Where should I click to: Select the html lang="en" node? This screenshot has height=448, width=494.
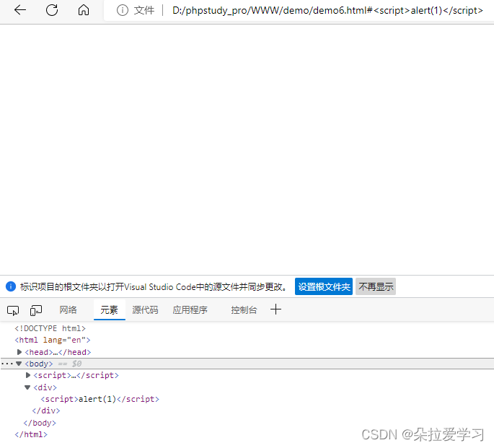tap(53, 340)
